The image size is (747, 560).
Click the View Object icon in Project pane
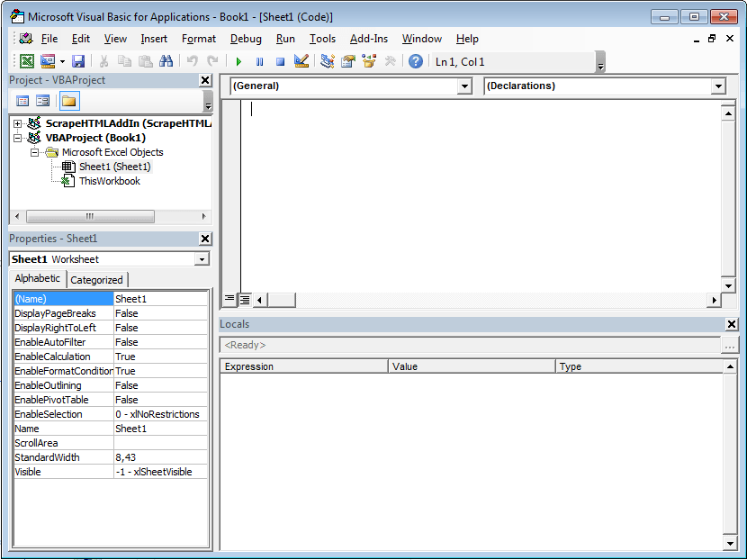click(x=43, y=101)
